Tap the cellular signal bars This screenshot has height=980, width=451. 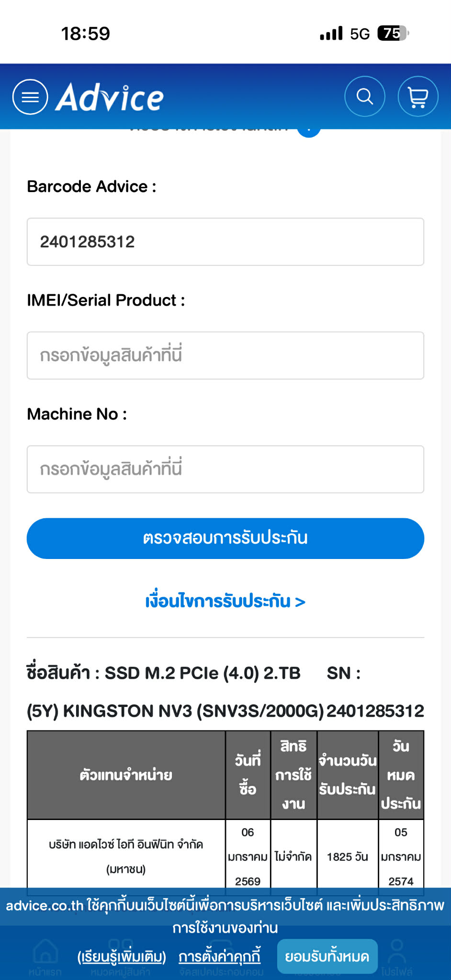pos(331,34)
